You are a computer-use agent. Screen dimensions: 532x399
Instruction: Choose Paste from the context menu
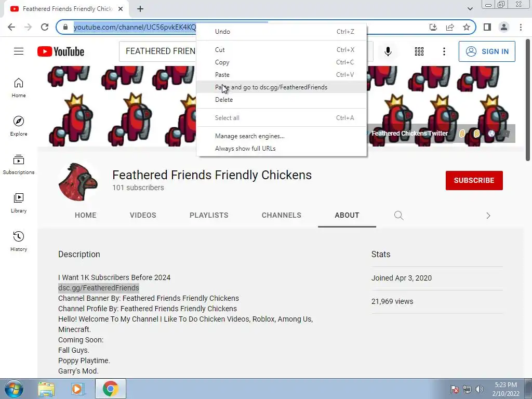pyautogui.click(x=281, y=75)
